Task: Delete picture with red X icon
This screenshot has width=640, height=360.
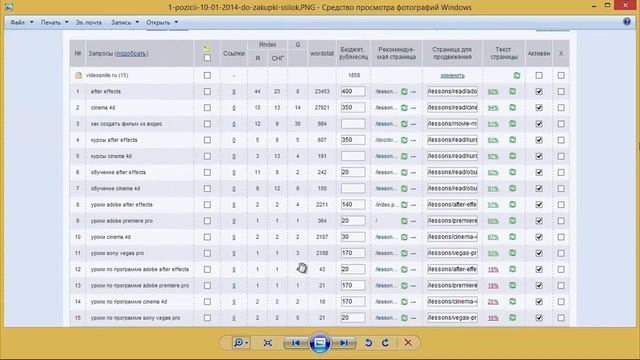Action: point(408,343)
